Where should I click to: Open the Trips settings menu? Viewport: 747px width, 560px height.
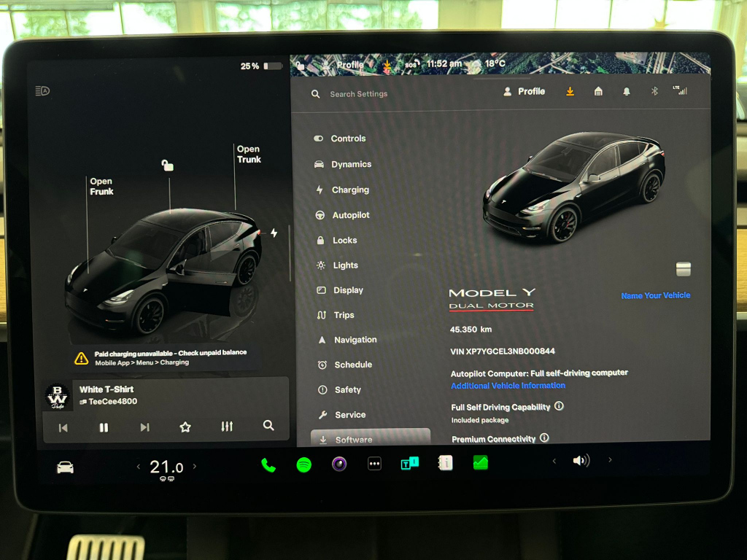tap(336, 315)
